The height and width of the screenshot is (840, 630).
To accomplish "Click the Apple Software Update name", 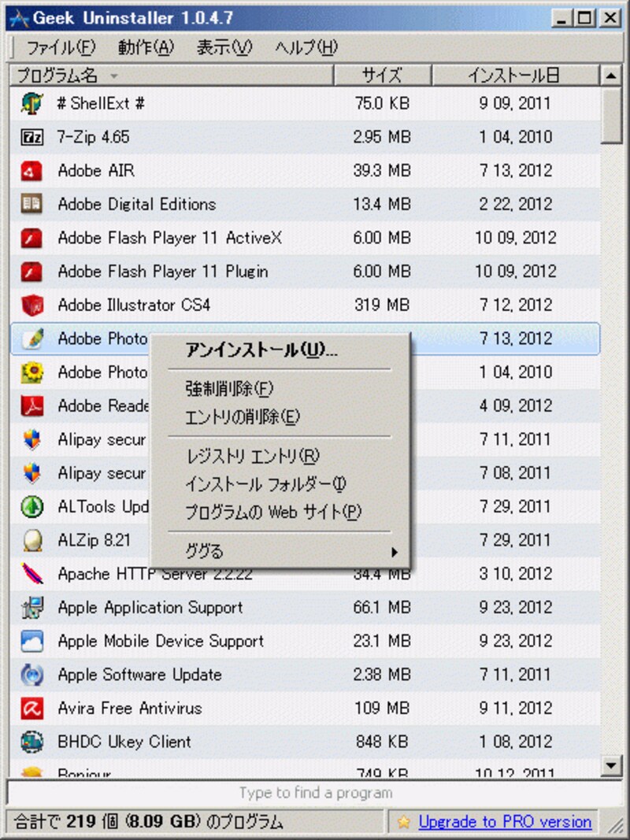I will [140, 675].
